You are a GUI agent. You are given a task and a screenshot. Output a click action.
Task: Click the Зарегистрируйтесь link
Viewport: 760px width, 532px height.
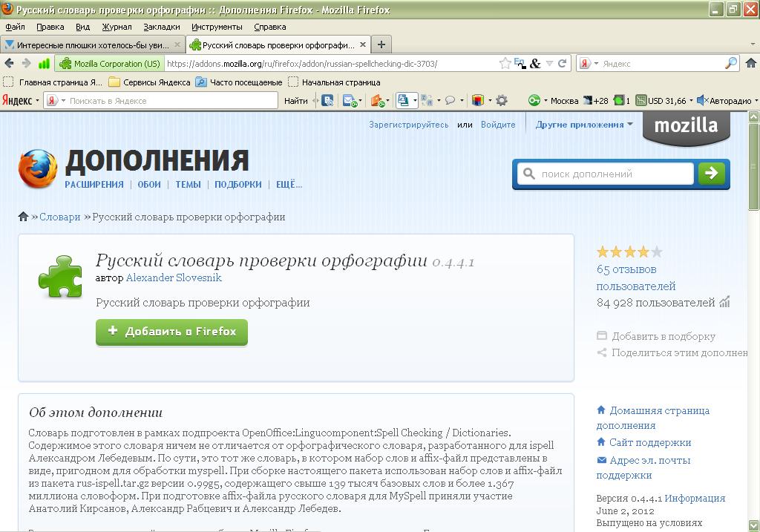[x=409, y=125]
